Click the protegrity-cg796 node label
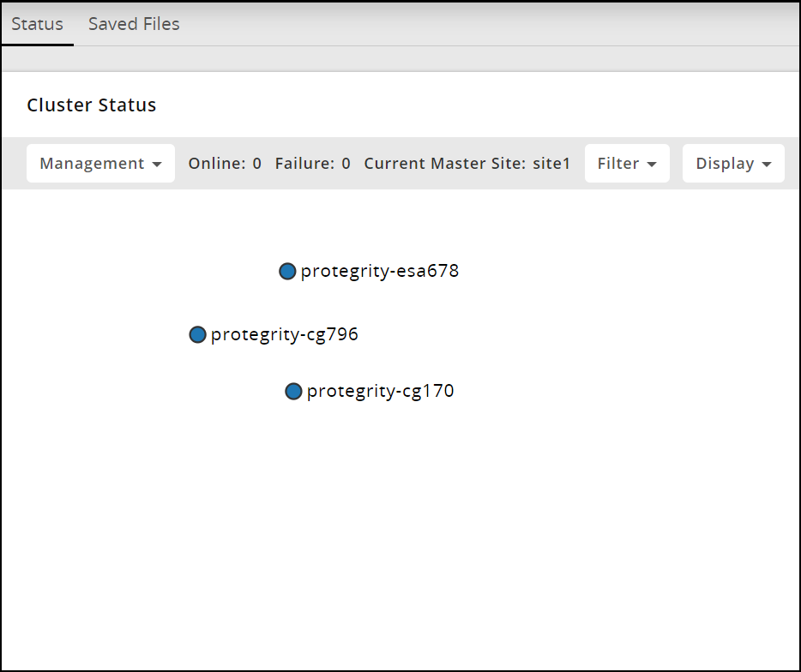801x672 pixels. (x=285, y=334)
